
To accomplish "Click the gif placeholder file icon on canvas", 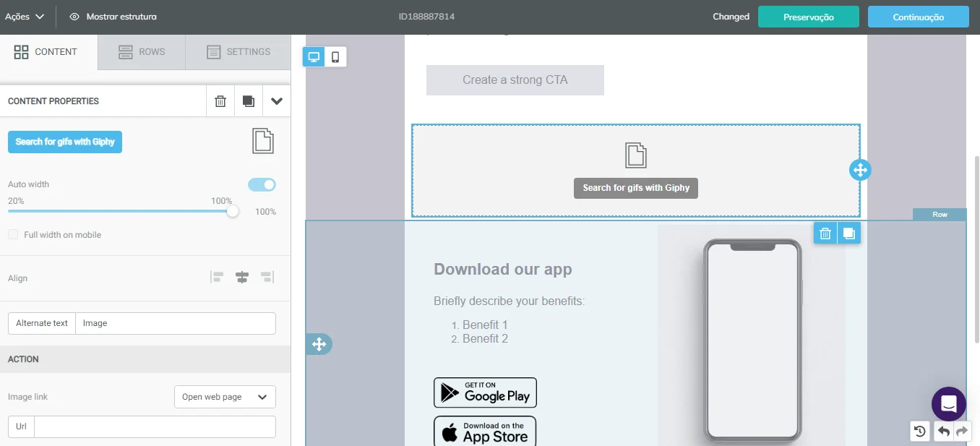I will pyautogui.click(x=636, y=155).
